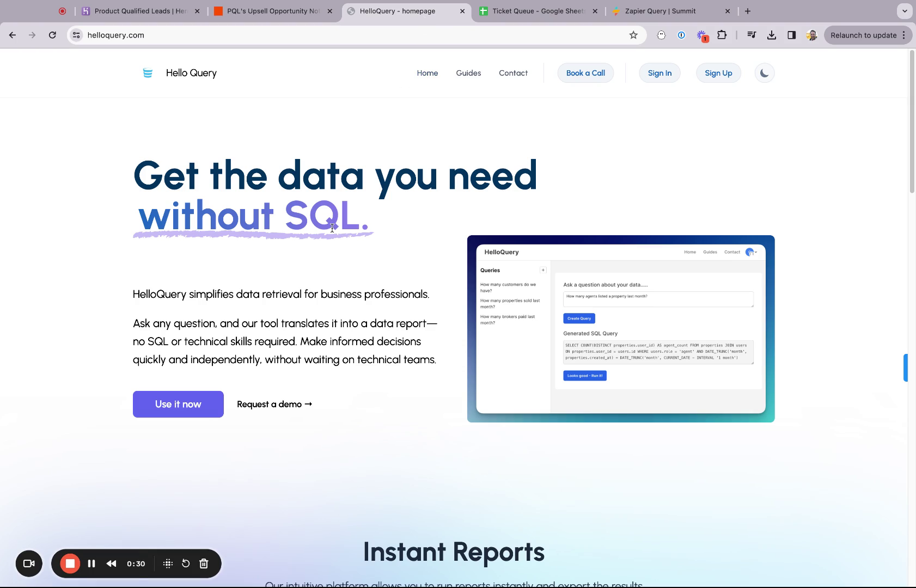Open the extension with the red 1 badge
This screenshot has width=916, height=588.
(x=702, y=35)
